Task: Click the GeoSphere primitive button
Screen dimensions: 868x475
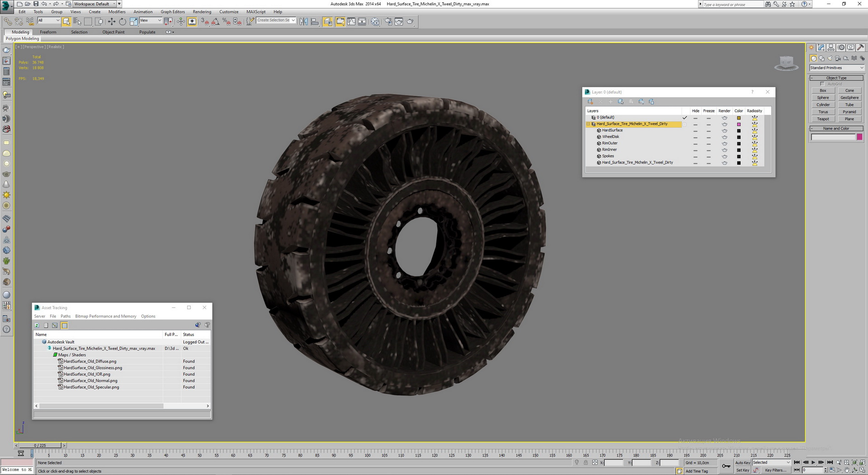Action: coord(849,98)
